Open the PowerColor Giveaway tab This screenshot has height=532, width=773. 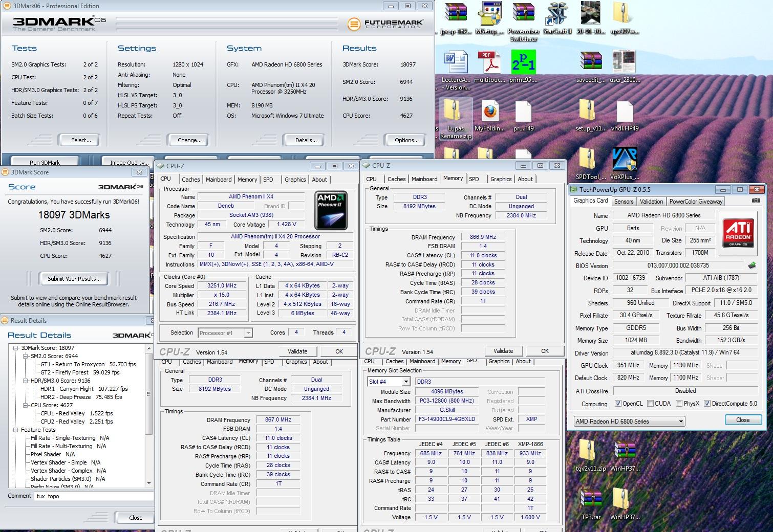(696, 202)
